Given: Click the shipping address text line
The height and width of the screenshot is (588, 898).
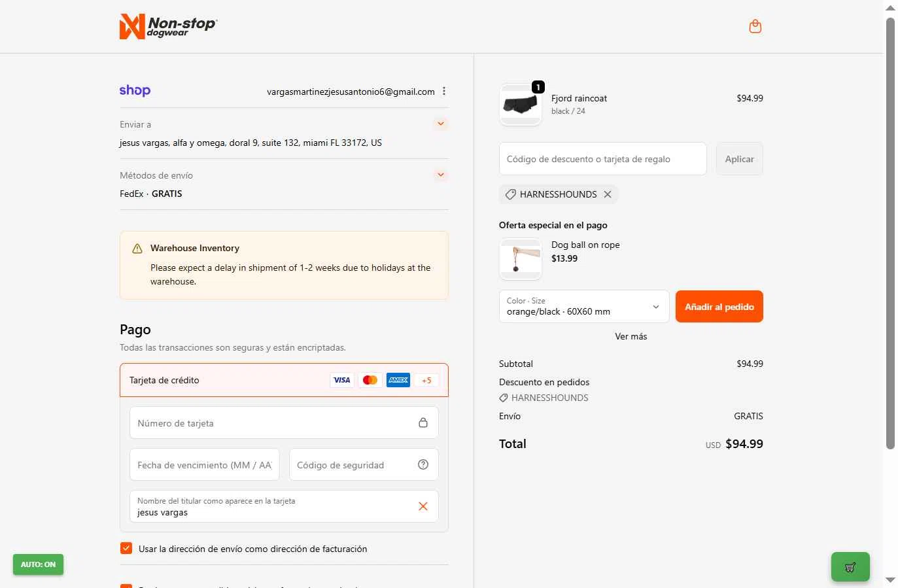Looking at the screenshot, I should tap(250, 143).
